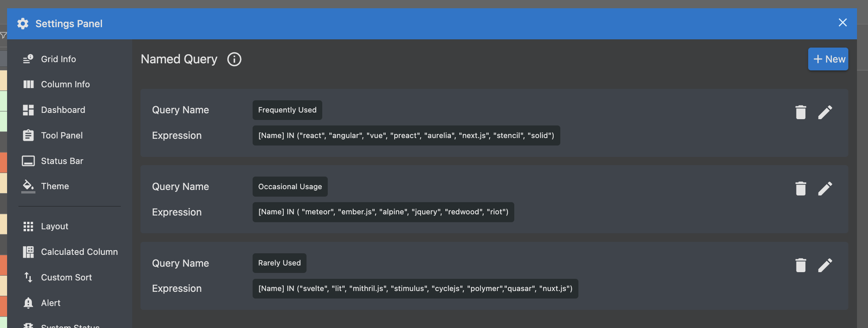
Task: Delete the Frequently Used query
Action: (800, 112)
